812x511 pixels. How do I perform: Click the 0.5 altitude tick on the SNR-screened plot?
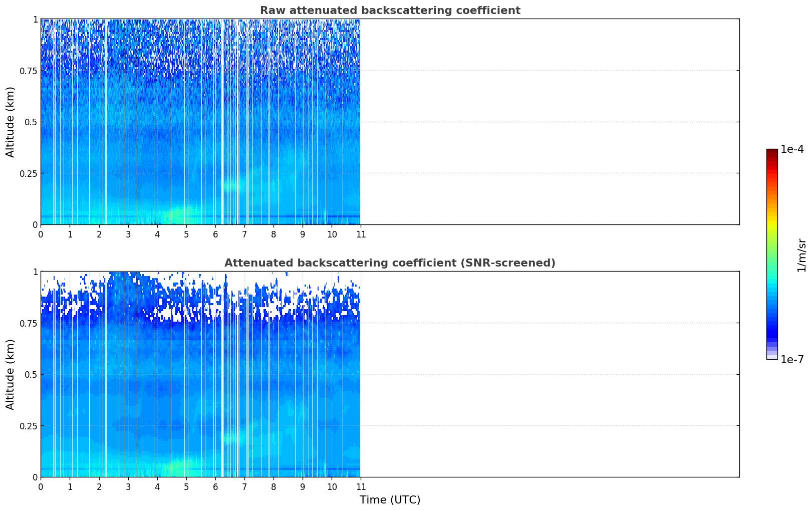[x=31, y=374]
